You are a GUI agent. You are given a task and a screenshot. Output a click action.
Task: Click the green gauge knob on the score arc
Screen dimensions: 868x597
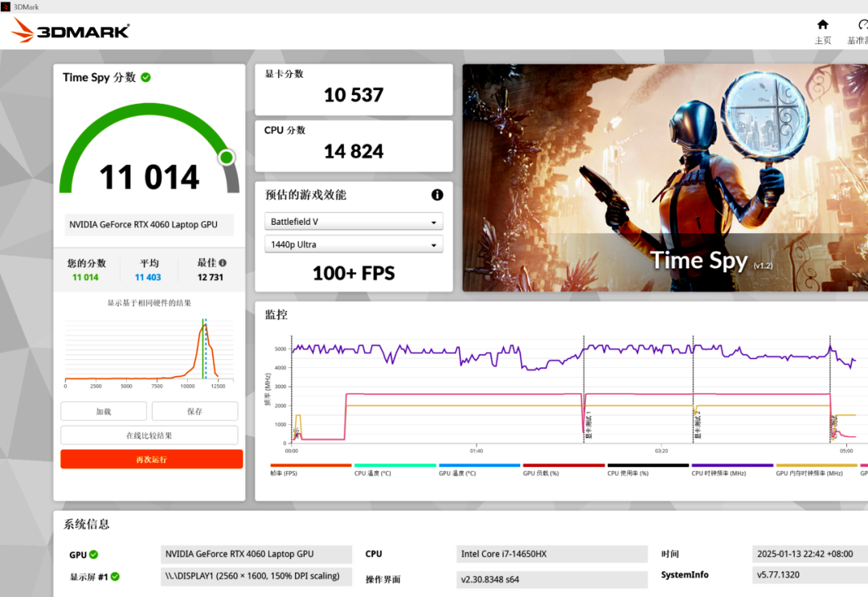tap(227, 157)
